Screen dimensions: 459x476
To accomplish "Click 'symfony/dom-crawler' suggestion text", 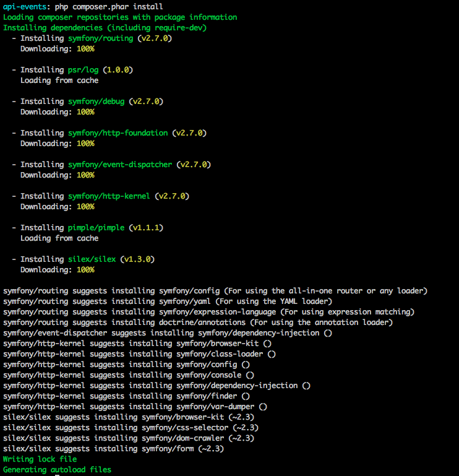I will 183,438.
